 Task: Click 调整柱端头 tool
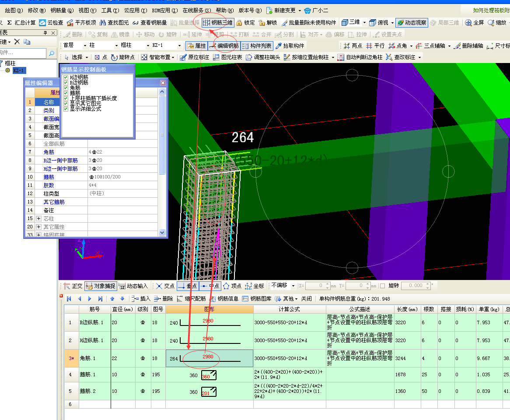[263, 57]
